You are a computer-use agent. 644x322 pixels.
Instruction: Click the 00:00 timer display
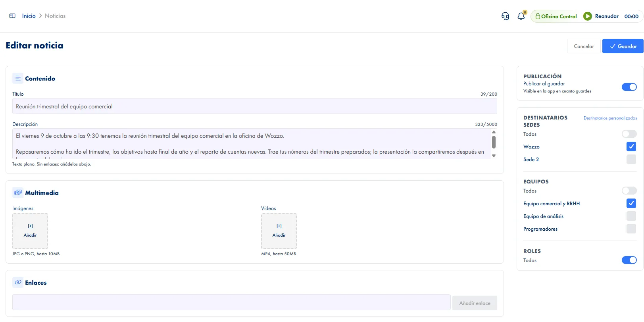tap(631, 16)
